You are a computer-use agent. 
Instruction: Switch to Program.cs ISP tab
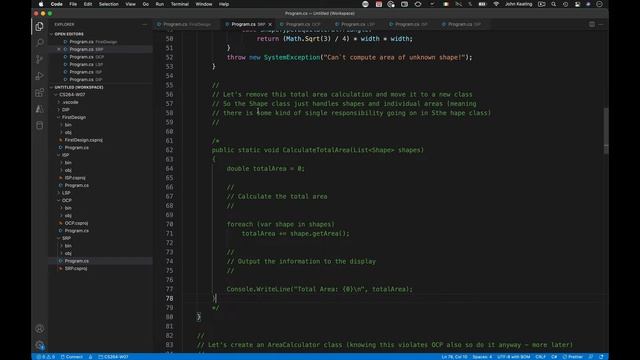tap(411, 24)
